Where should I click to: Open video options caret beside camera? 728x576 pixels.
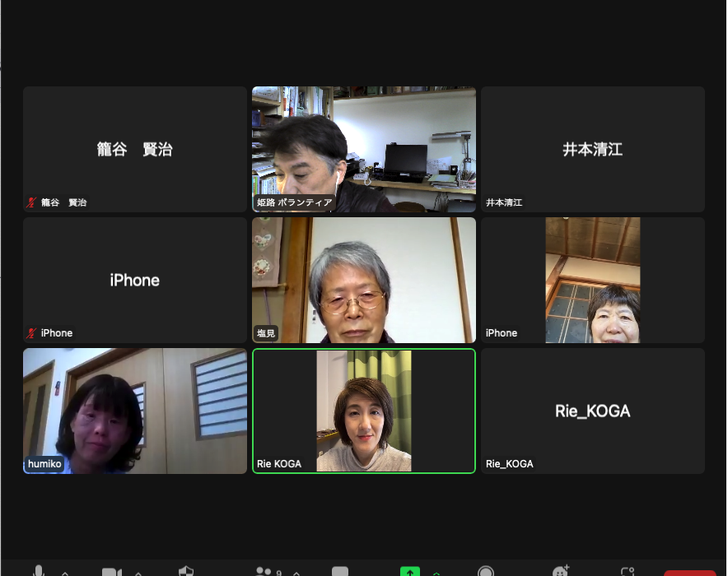pyautogui.click(x=138, y=574)
